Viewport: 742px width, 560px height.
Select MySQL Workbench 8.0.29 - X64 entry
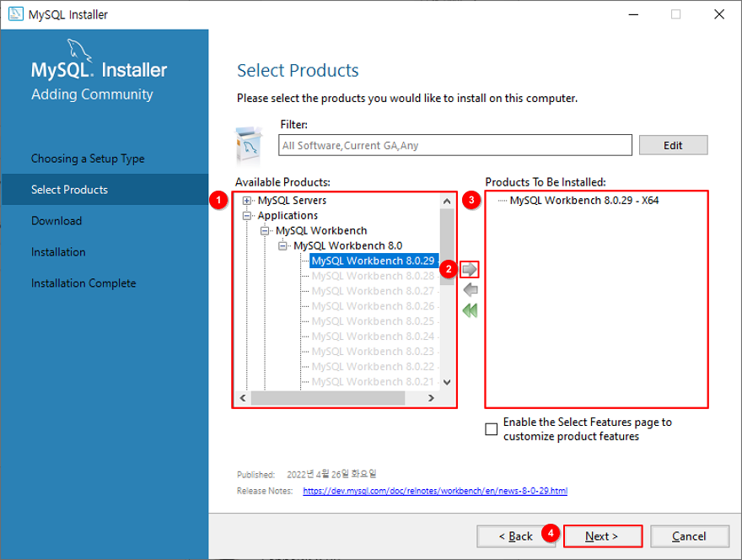[x=584, y=200]
